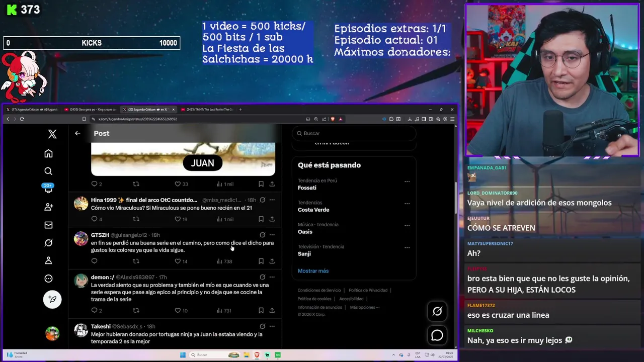Click the Brave Shields lion icon
The image size is (644, 362).
(x=333, y=119)
